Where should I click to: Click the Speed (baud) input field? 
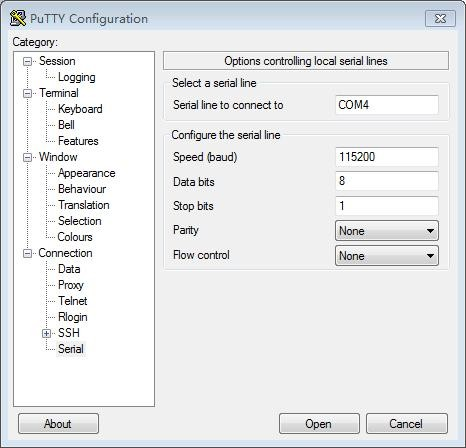[x=387, y=157]
